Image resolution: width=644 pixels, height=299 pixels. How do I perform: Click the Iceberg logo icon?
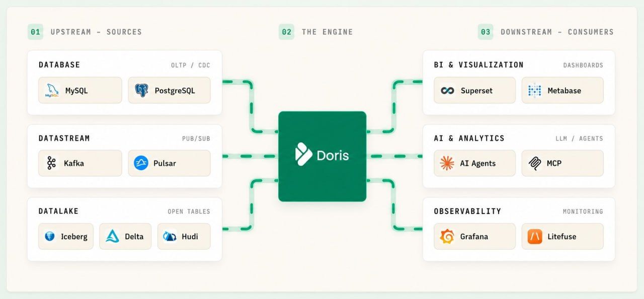49,236
